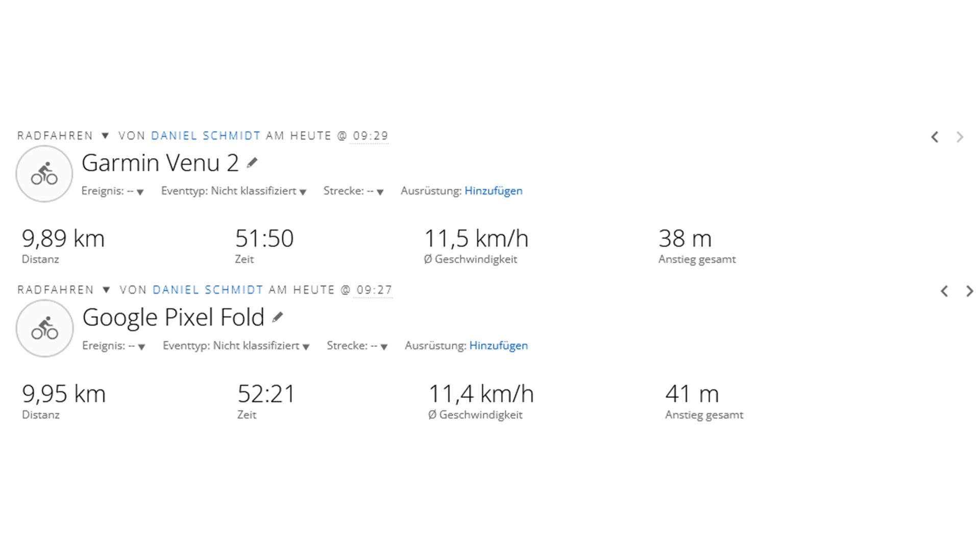980x551 pixels.
Task: Expand Strecke dropdown for Google Pixel Fold
Action: pos(384,347)
